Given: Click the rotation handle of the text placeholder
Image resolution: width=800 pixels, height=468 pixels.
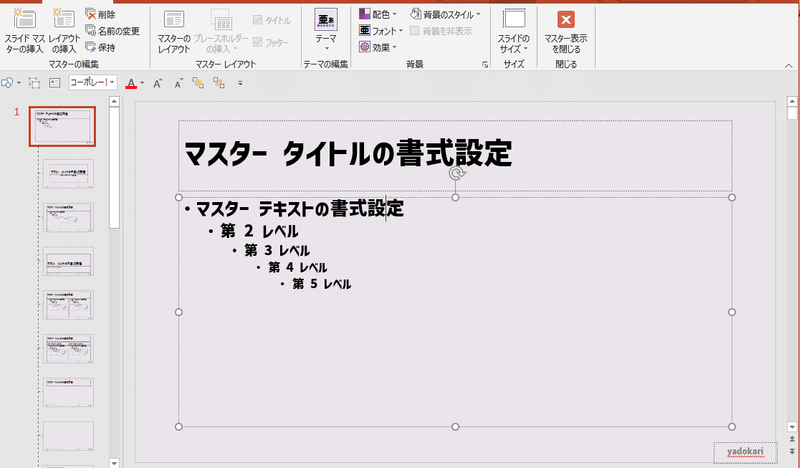Looking at the screenshot, I should click(x=456, y=174).
